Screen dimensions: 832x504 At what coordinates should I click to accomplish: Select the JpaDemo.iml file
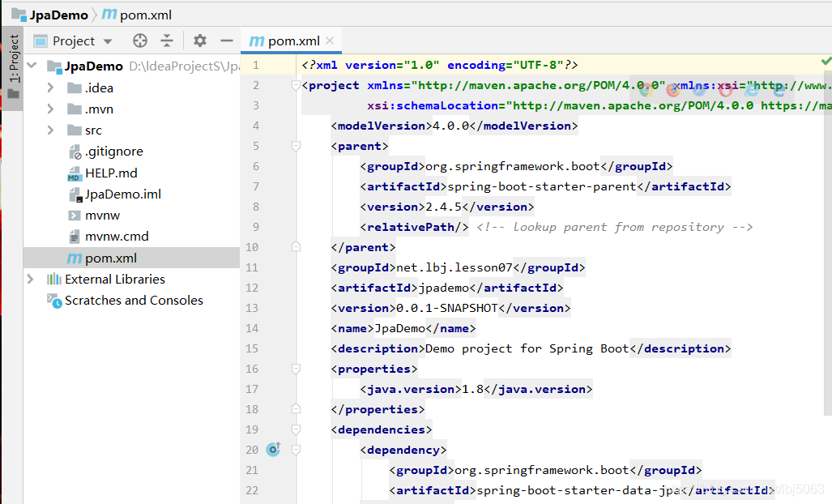coord(123,194)
